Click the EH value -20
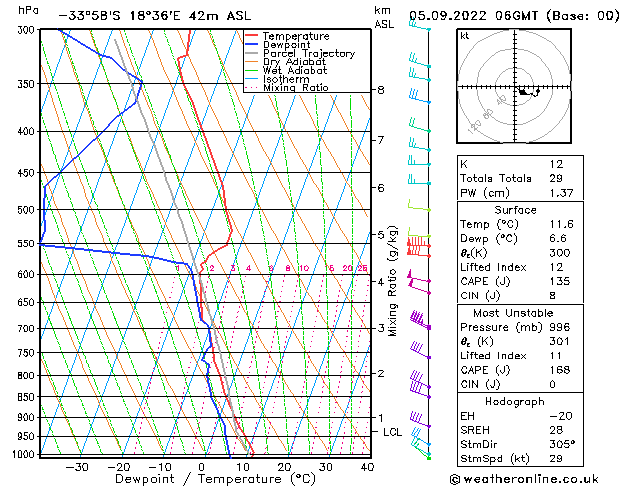Viewport: 629px width, 486px height. click(x=561, y=416)
